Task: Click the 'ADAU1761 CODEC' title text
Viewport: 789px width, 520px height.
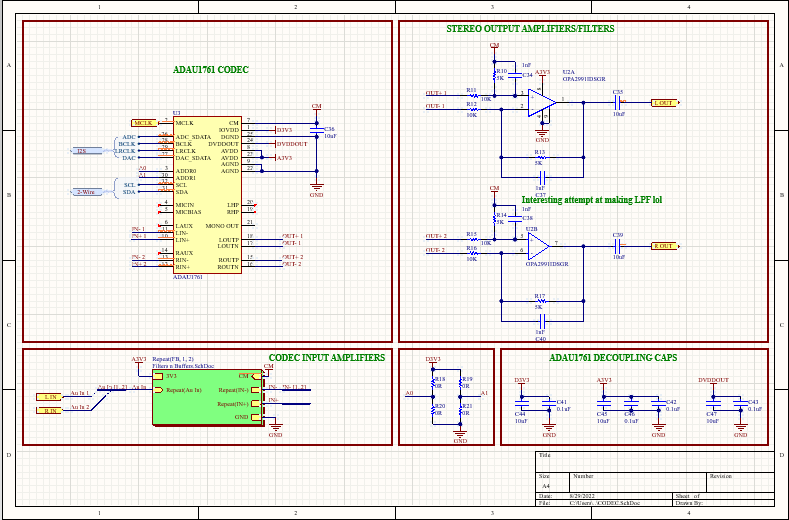Action: [x=211, y=70]
